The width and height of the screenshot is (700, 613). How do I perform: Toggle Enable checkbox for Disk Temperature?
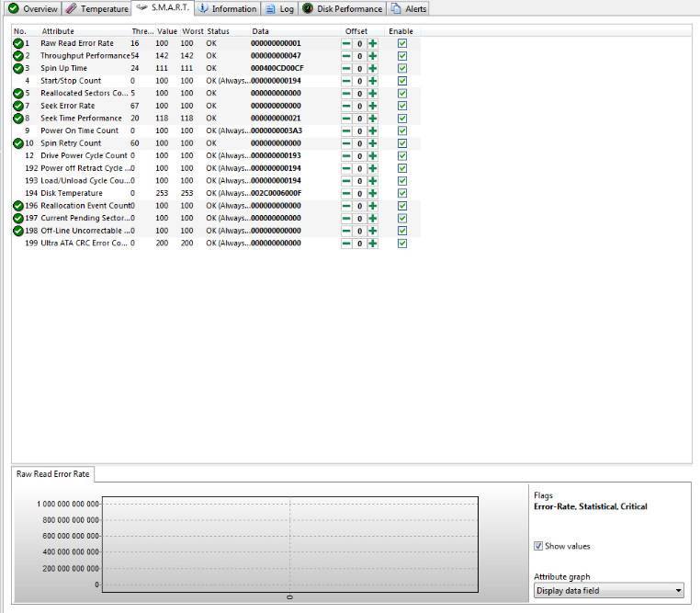(x=402, y=193)
